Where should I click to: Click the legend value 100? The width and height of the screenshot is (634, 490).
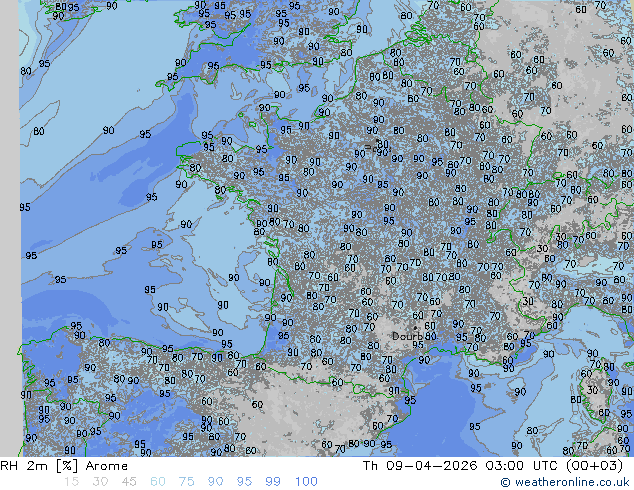(x=306, y=482)
